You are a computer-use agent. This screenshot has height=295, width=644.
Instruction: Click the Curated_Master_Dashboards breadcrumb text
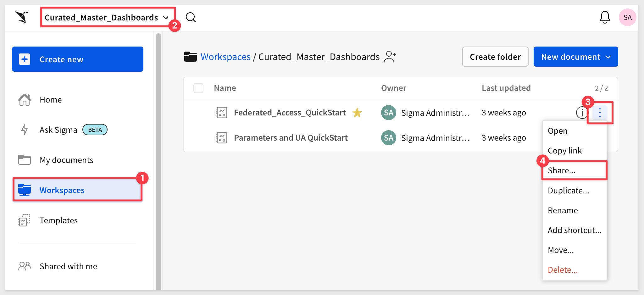pos(319,57)
